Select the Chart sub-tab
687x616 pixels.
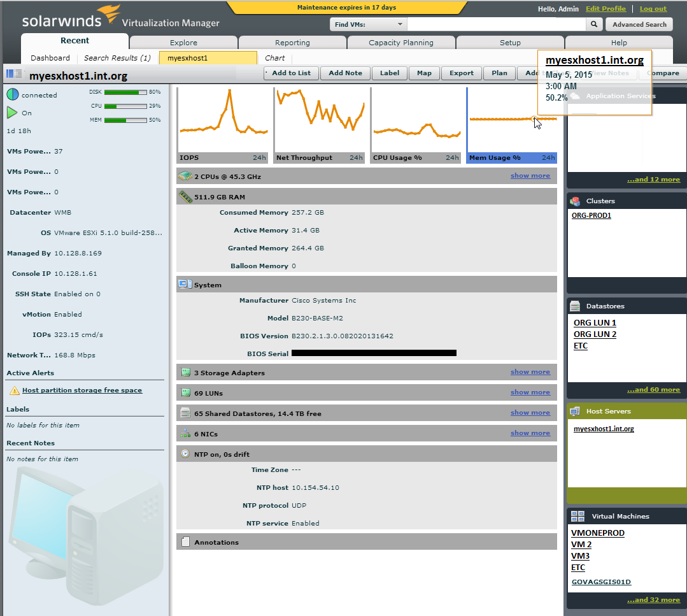[x=274, y=58]
